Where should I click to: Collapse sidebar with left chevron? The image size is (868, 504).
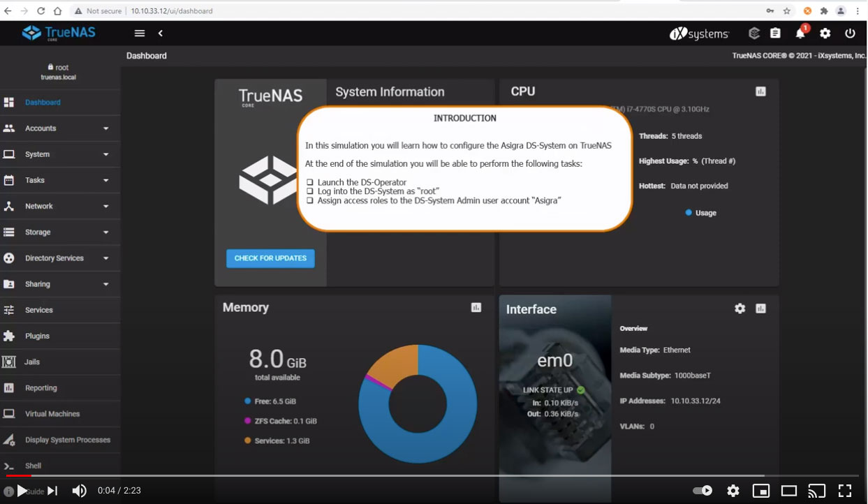161,34
